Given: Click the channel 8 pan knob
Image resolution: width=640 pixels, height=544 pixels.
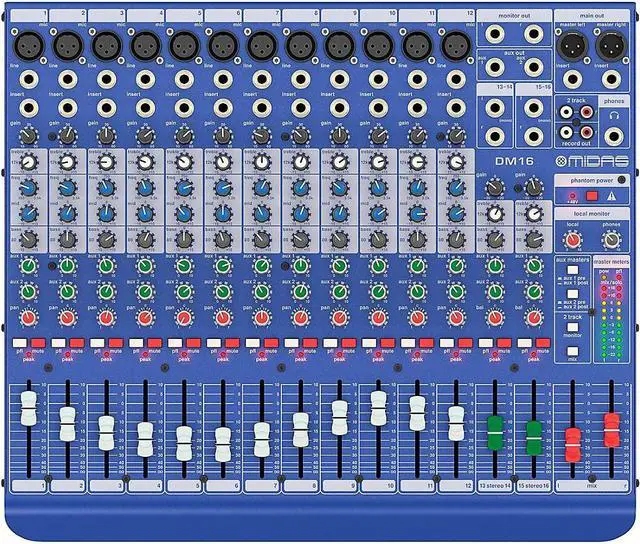Looking at the screenshot, I should pyautogui.click(x=301, y=318).
